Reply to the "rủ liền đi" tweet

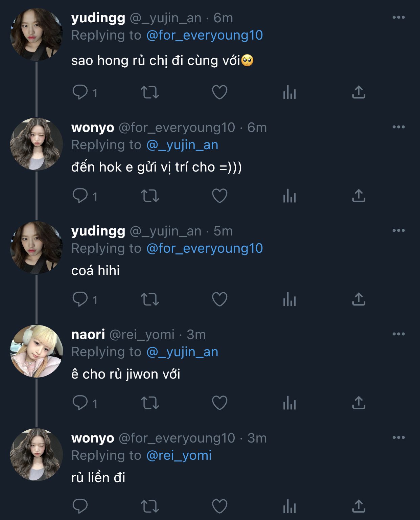(80, 506)
